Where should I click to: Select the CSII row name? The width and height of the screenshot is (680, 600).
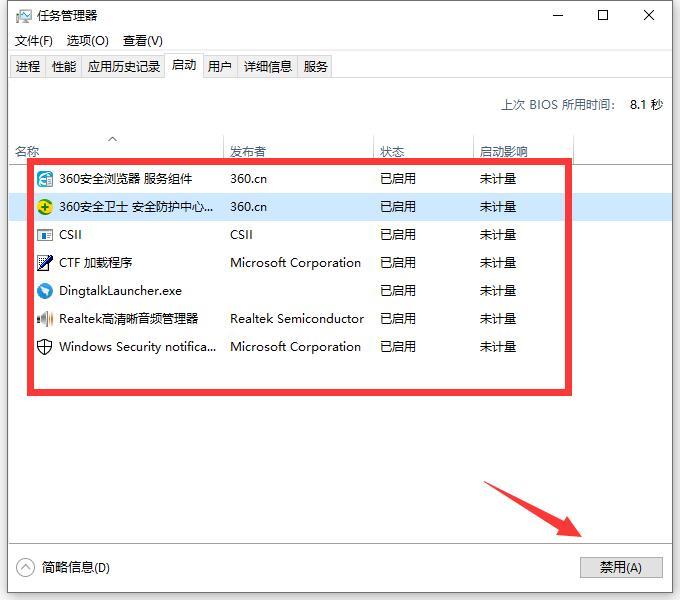70,235
